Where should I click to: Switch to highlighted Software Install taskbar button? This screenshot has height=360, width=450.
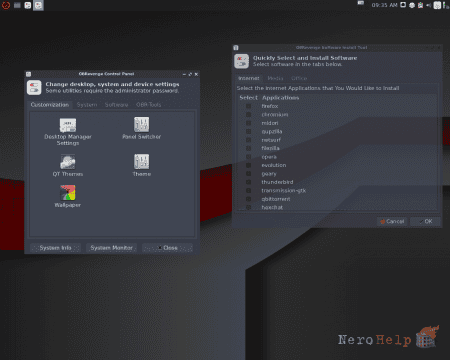tap(38, 5)
